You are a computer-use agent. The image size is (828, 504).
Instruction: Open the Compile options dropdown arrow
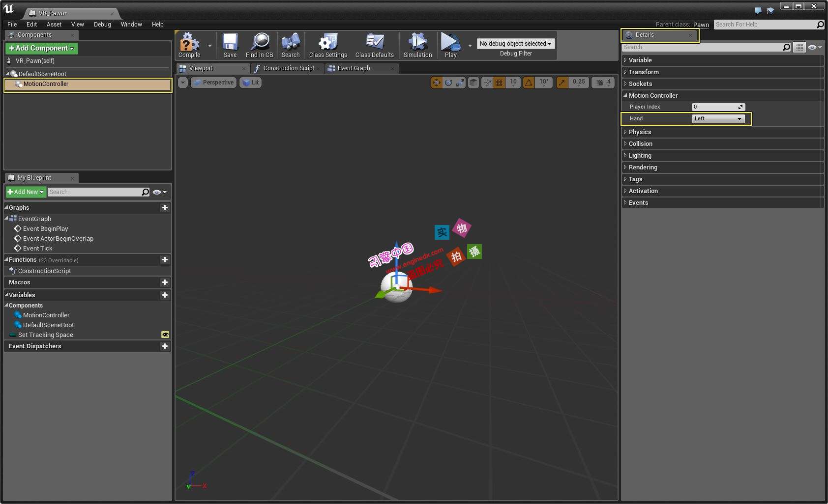click(x=210, y=46)
